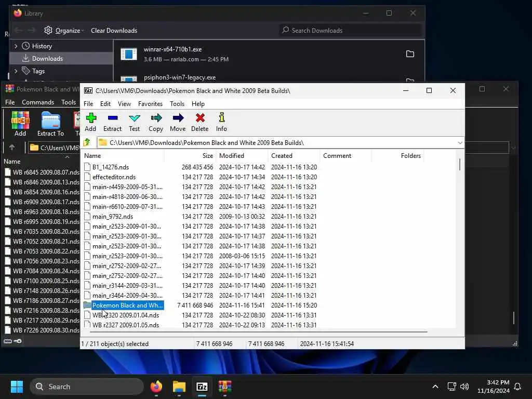
Task: Click the Windows taskbar Search box
Action: tap(87, 387)
